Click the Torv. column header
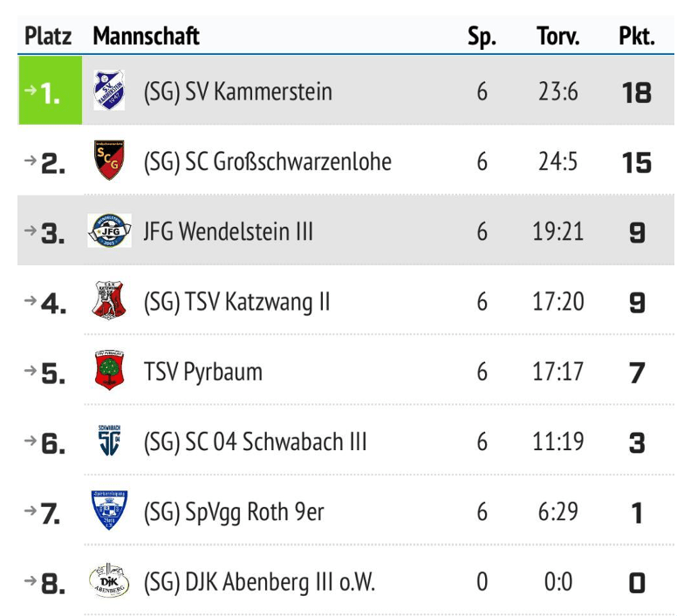The image size is (677, 616). (558, 37)
